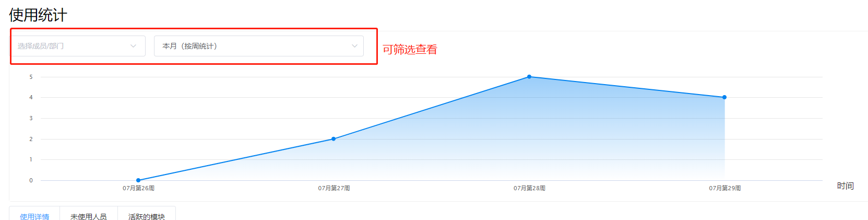Click the peak data point at 07月第28周
Image resolution: width=868 pixels, height=220 pixels.
[529, 77]
